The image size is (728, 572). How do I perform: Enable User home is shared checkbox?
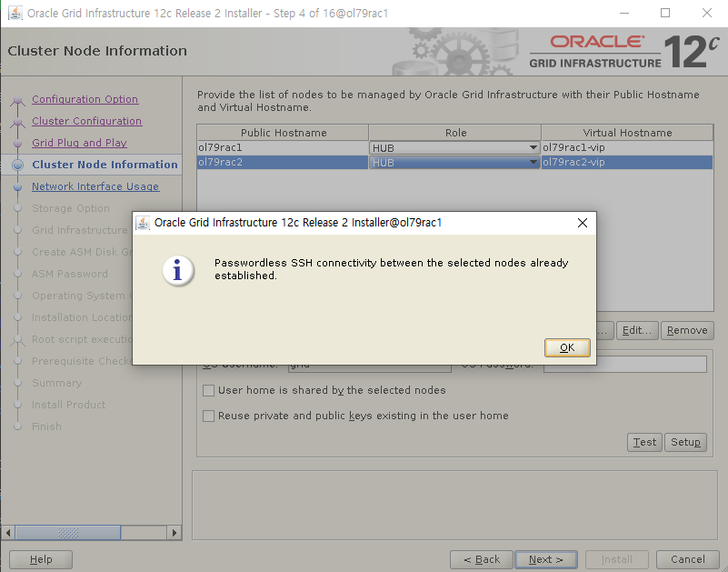(x=208, y=390)
